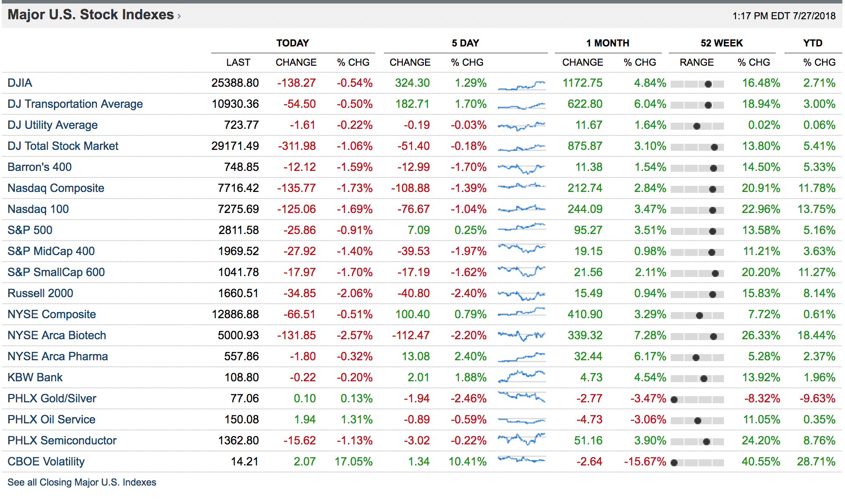Click the CBOE Volatility 52-week range indicator
This screenshot has height=504, width=845.
697,463
